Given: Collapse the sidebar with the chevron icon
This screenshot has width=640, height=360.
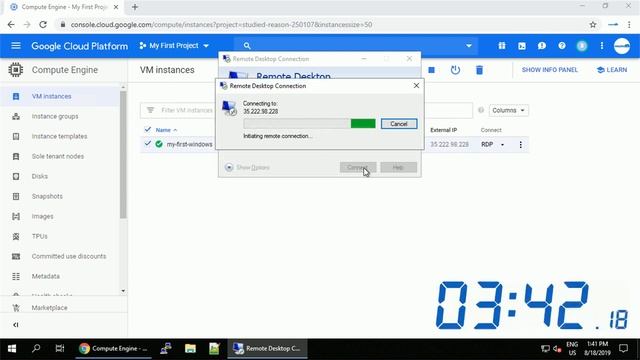Looking at the screenshot, I should coord(16,325).
